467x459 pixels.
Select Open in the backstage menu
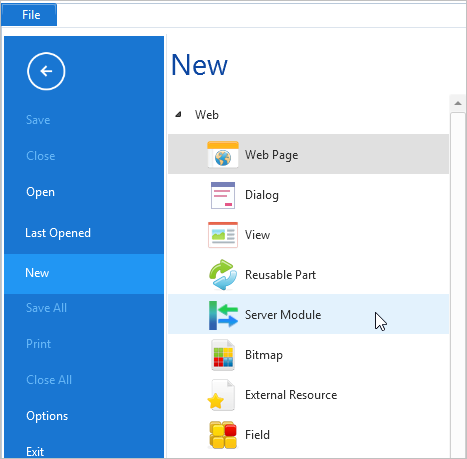(40, 192)
